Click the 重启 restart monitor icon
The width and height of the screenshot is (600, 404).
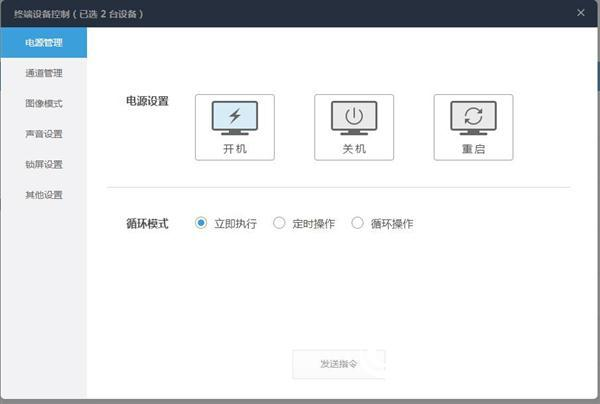tap(473, 118)
